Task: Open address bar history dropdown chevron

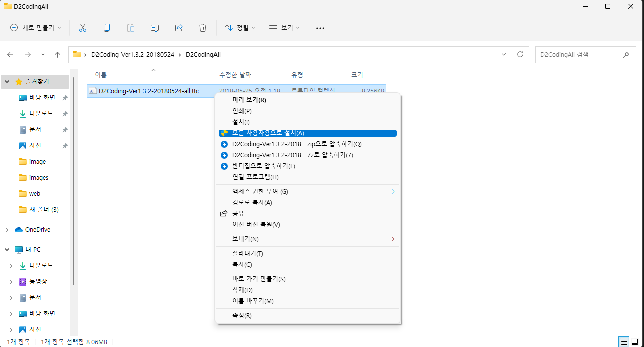Action: tap(503, 54)
